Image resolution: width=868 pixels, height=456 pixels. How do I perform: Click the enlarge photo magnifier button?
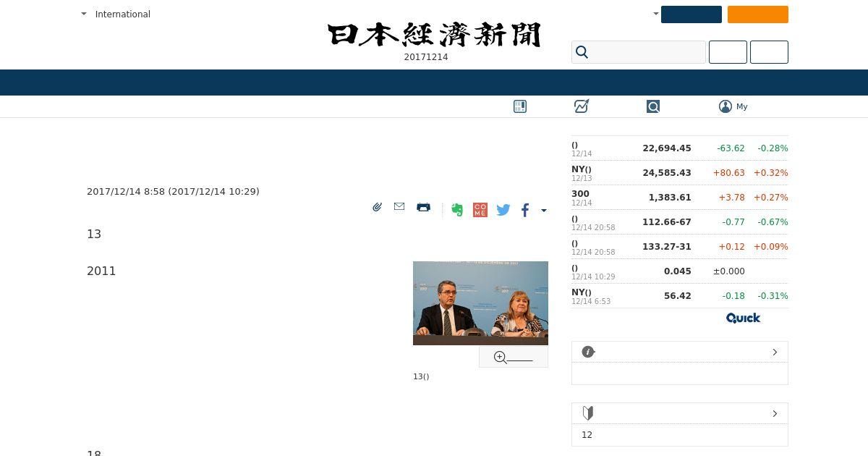514,357
